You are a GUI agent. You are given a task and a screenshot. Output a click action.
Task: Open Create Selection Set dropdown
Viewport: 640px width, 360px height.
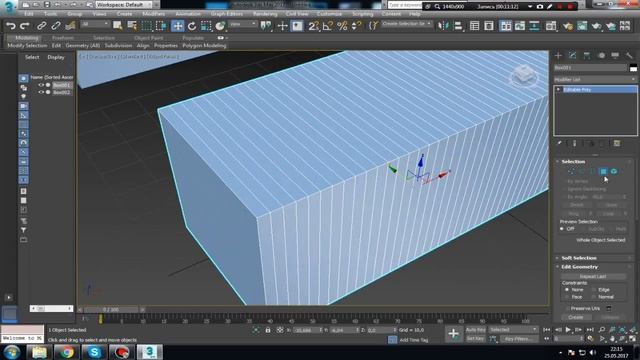pos(407,24)
